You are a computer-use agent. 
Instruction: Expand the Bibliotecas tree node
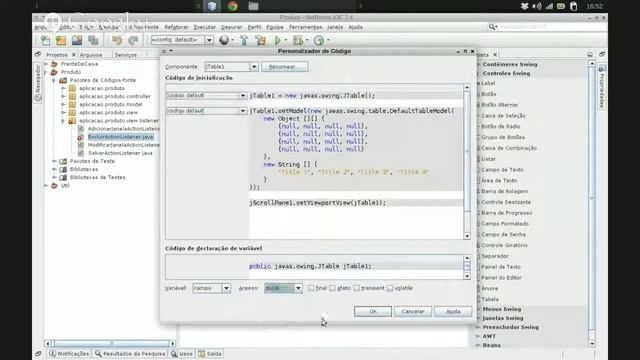tap(54, 169)
